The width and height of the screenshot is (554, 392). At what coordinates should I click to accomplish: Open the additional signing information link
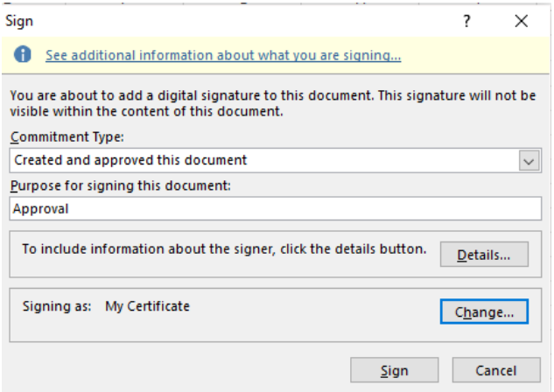(x=223, y=55)
